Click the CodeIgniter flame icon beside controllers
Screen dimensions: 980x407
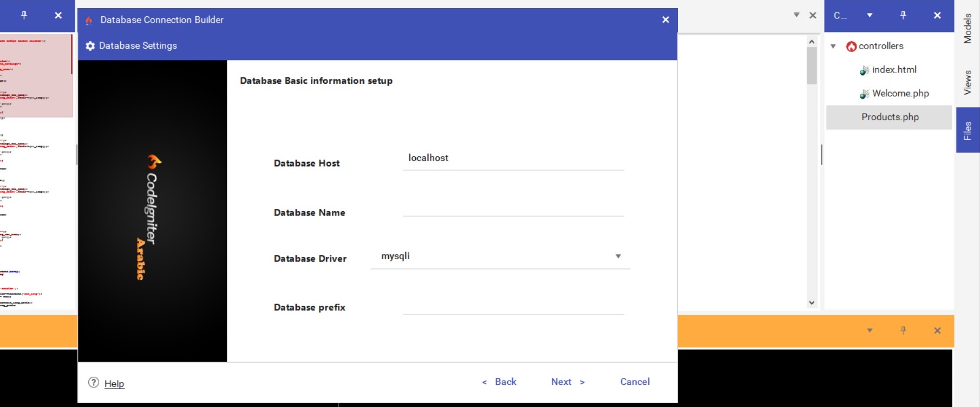(x=851, y=47)
